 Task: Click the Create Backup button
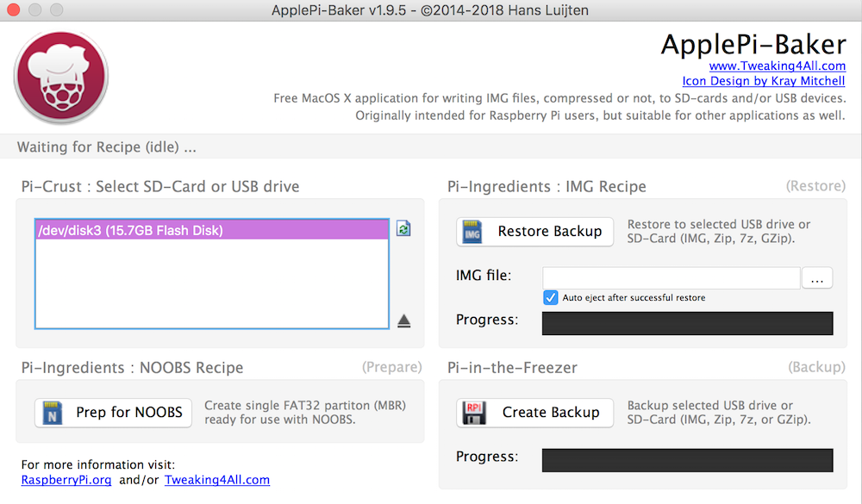pos(535,413)
